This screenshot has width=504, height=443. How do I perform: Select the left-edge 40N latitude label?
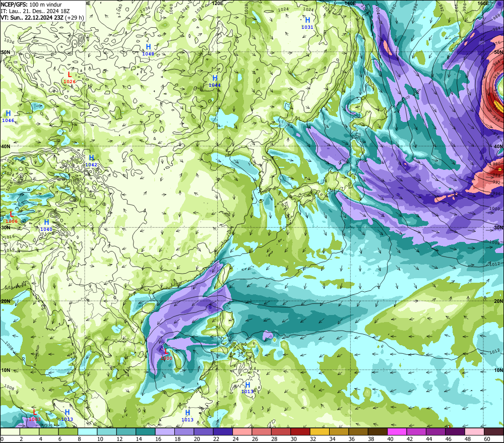point(6,146)
